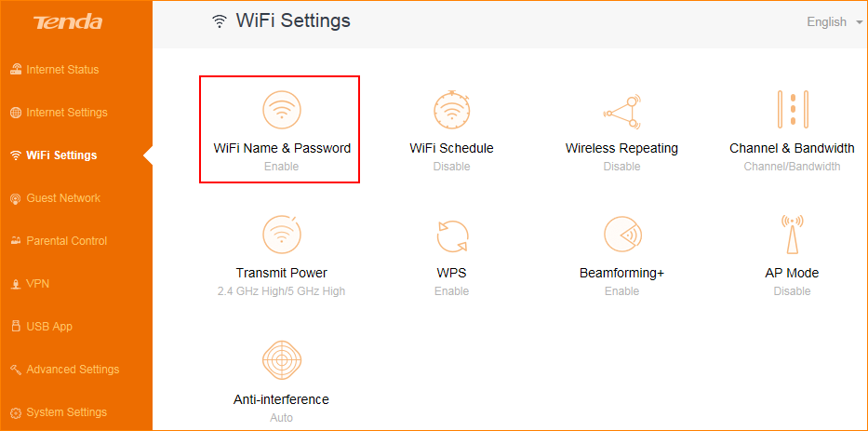Go to Internet Status in sidebar

pyautogui.click(x=61, y=70)
